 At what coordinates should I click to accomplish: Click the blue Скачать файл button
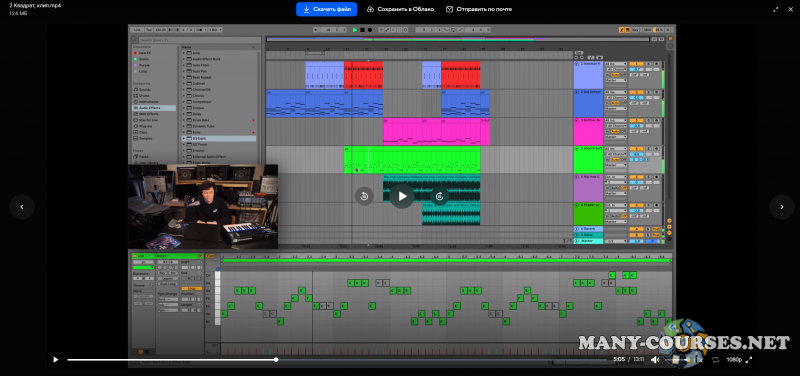coord(327,9)
